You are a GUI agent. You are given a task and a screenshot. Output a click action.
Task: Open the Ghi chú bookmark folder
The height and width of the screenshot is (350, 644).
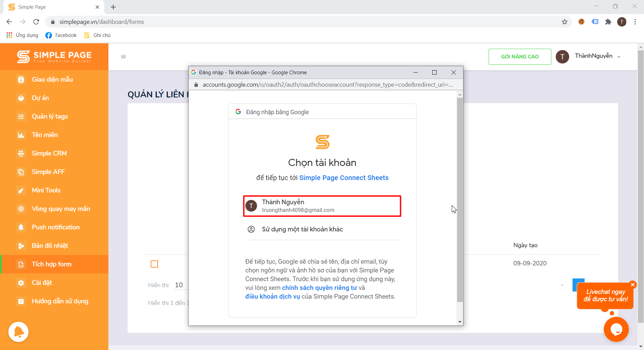pyautogui.click(x=97, y=35)
